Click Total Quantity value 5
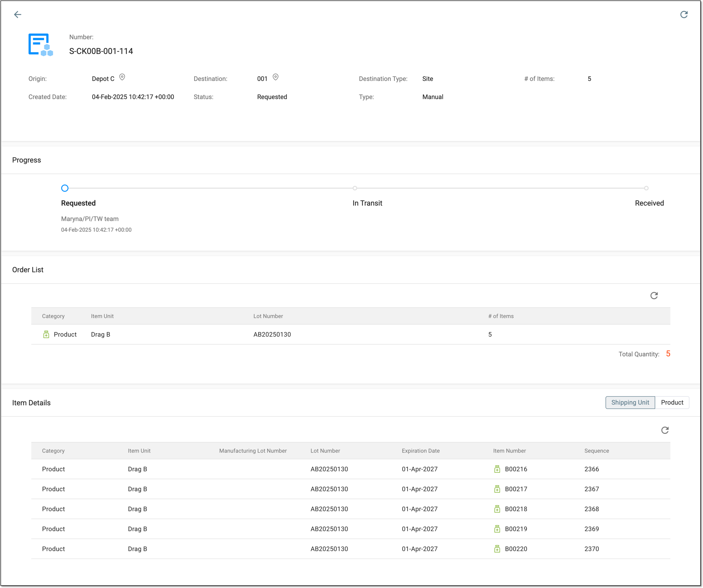The height and width of the screenshot is (588, 703). 668,354
